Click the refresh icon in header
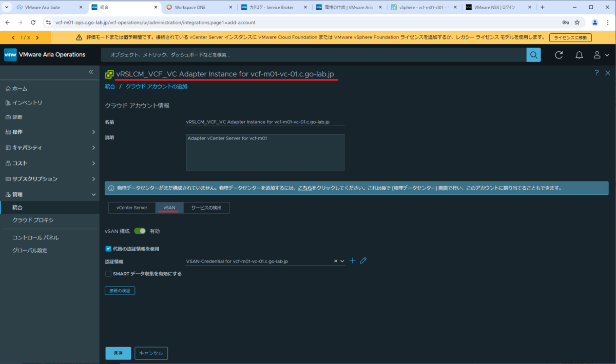This screenshot has width=616, height=364. click(x=559, y=55)
